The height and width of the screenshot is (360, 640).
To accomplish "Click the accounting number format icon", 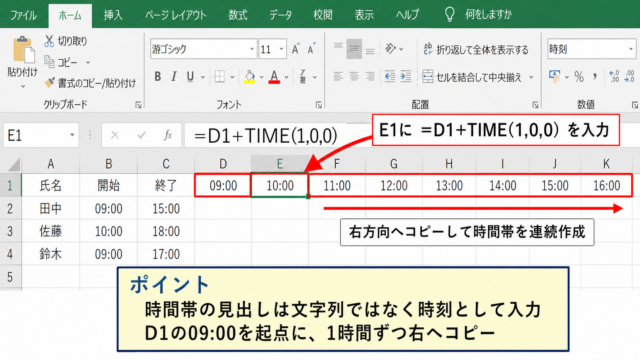I will (554, 76).
